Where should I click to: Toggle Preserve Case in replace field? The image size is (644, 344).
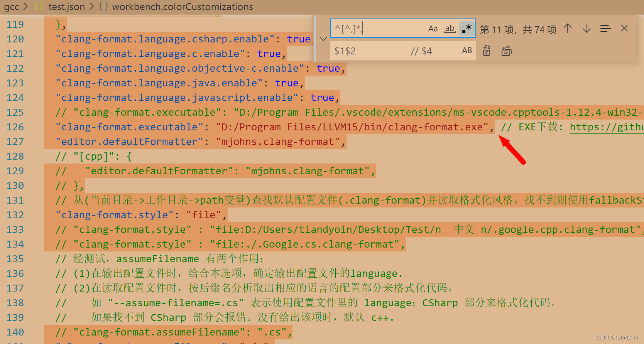click(467, 51)
